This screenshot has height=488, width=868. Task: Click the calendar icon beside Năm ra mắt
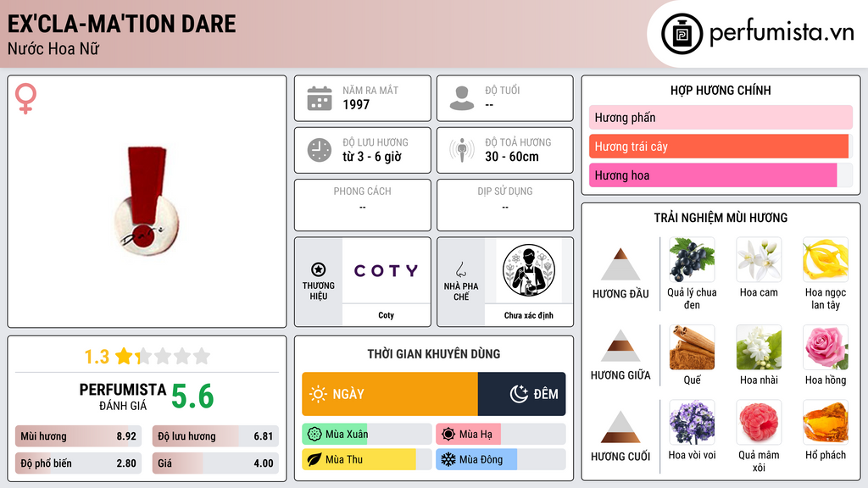coord(320,98)
